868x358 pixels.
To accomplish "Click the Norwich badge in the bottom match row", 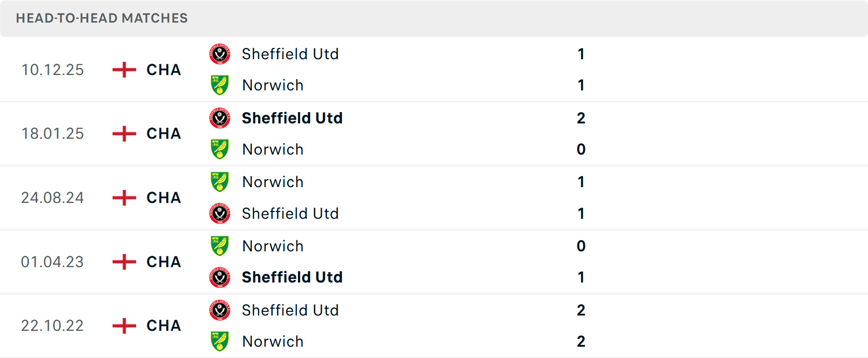I will [x=220, y=341].
